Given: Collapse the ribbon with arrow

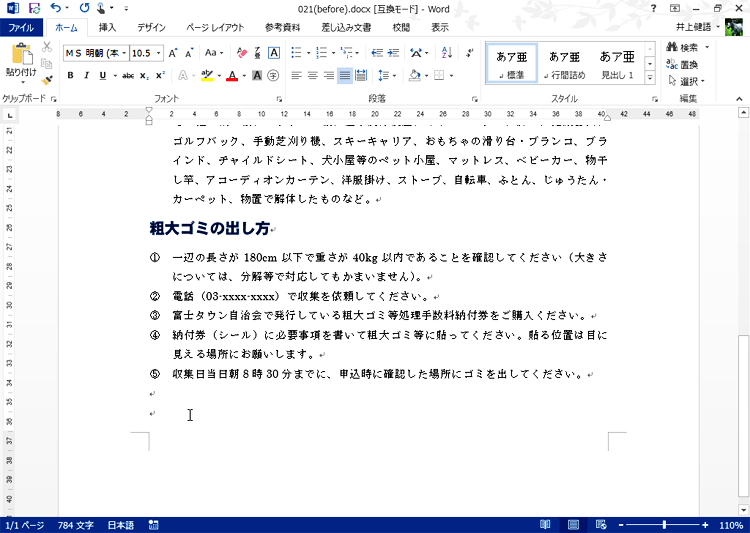Looking at the screenshot, I should (x=739, y=99).
